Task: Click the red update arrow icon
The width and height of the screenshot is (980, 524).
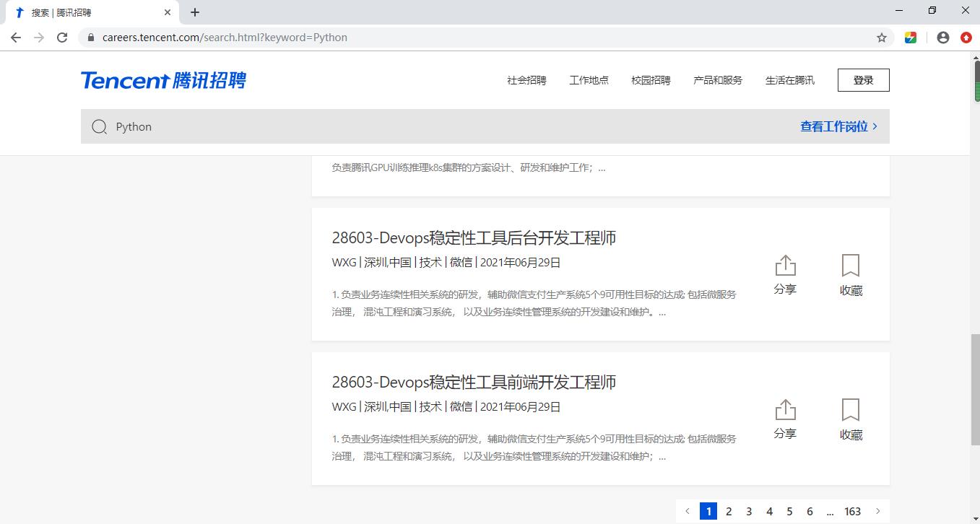Action: 966,38
